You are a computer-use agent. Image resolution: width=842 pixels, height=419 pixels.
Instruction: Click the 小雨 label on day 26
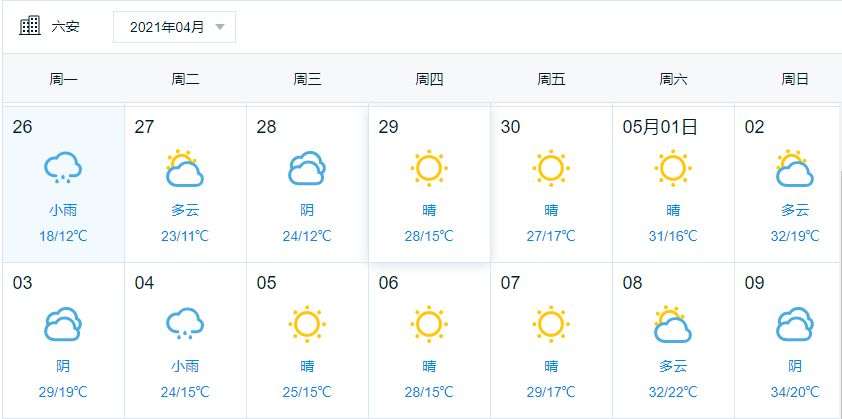coord(63,211)
